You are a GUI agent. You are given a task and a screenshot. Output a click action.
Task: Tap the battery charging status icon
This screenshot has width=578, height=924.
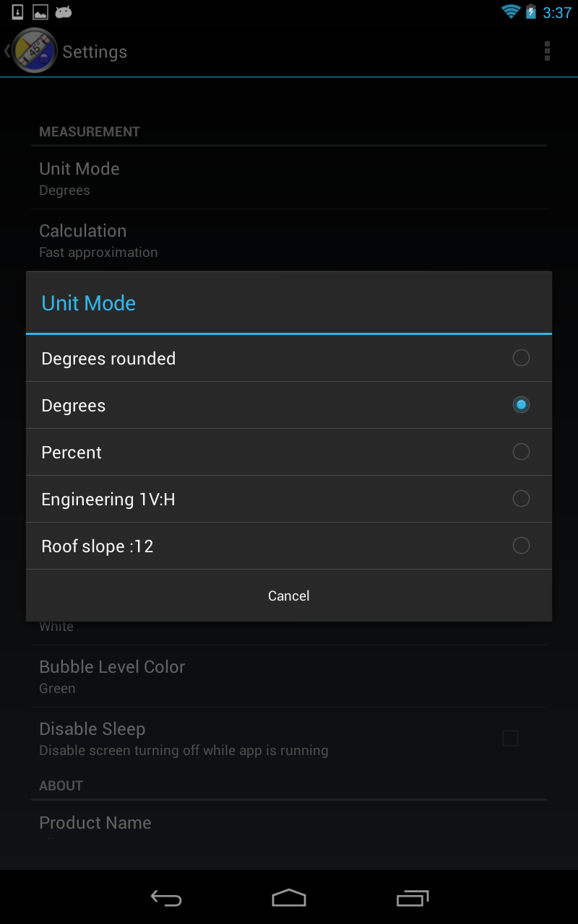coord(531,12)
